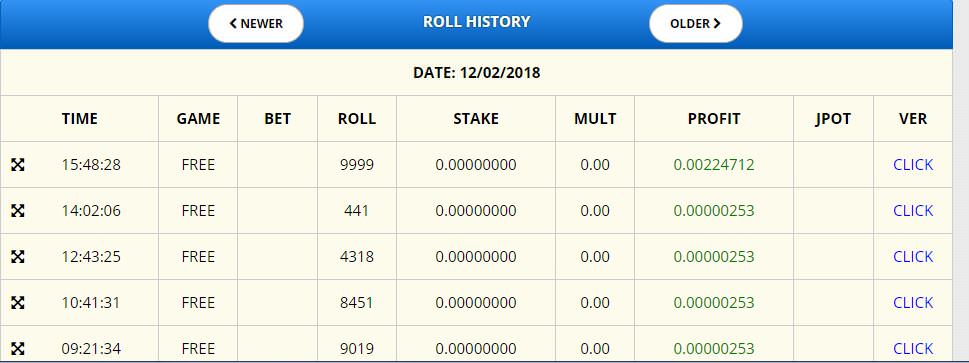Image resolution: width=969 pixels, height=363 pixels.
Task: Select the JPOT column header
Action: click(x=833, y=119)
